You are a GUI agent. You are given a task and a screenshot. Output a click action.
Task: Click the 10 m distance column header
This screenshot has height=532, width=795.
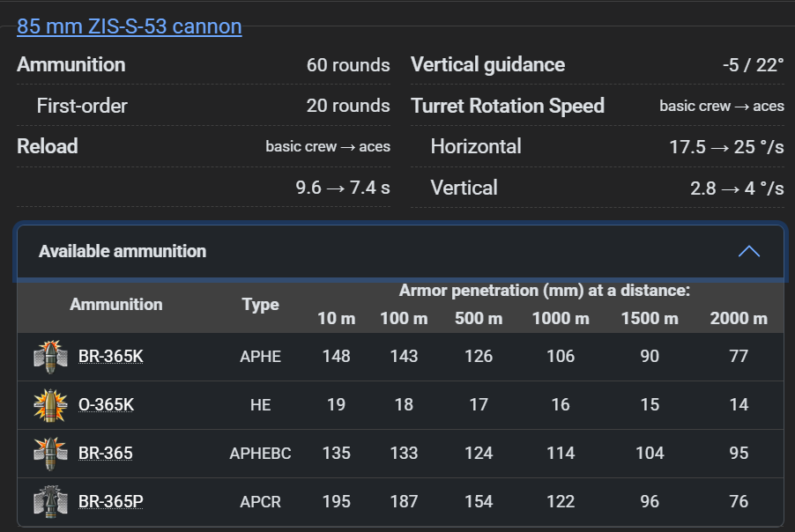(336, 319)
